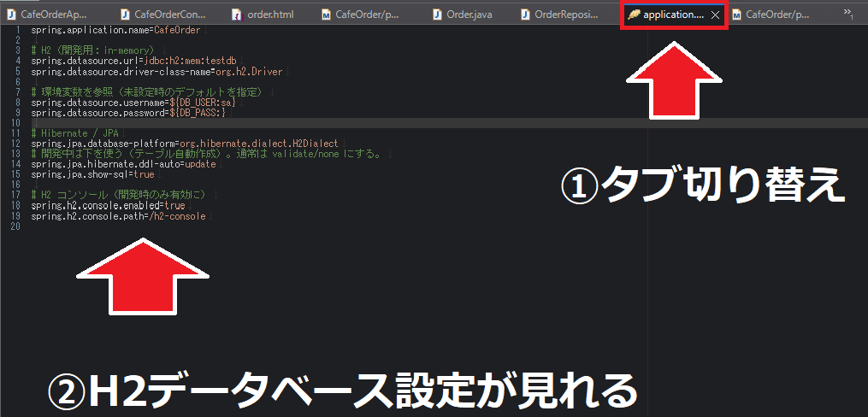The image size is (868, 417).
Task: Expand the hidden editor tabs overflow list
Action: (848, 13)
